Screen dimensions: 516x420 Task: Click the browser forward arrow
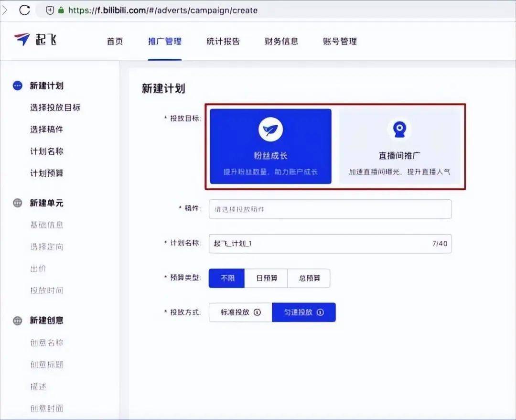(x=4, y=10)
